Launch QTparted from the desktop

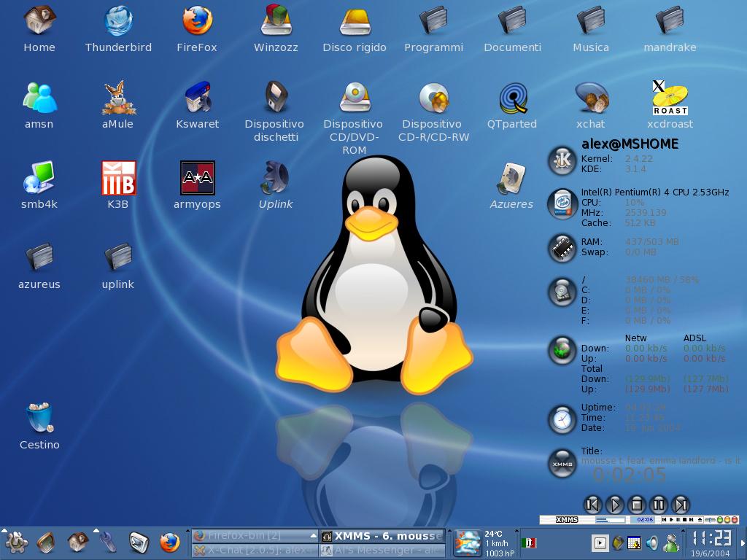coord(513,98)
